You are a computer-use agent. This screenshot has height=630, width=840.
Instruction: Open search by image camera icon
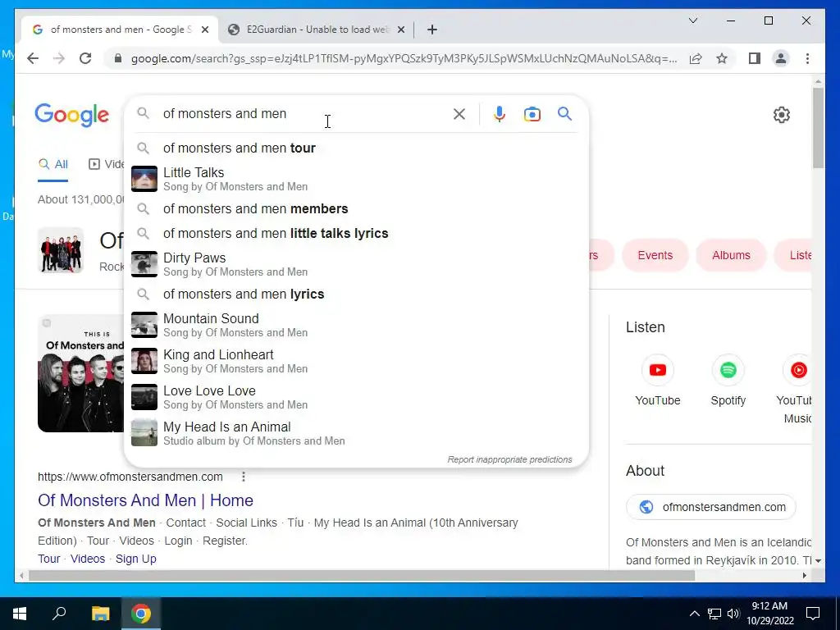coord(532,114)
